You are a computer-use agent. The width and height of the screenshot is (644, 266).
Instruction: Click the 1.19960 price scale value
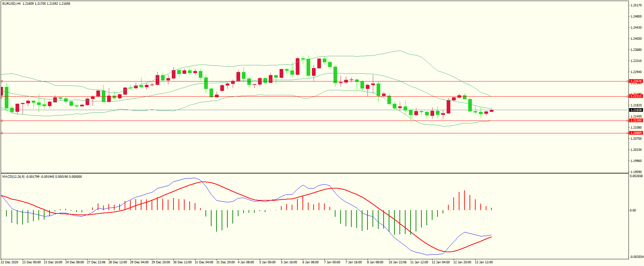pyautogui.click(x=636, y=161)
